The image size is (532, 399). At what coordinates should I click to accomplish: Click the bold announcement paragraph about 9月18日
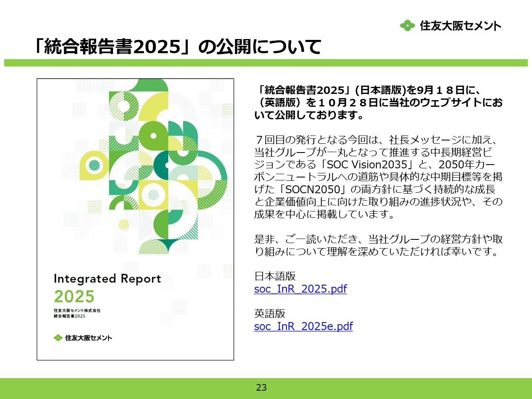pos(378,102)
